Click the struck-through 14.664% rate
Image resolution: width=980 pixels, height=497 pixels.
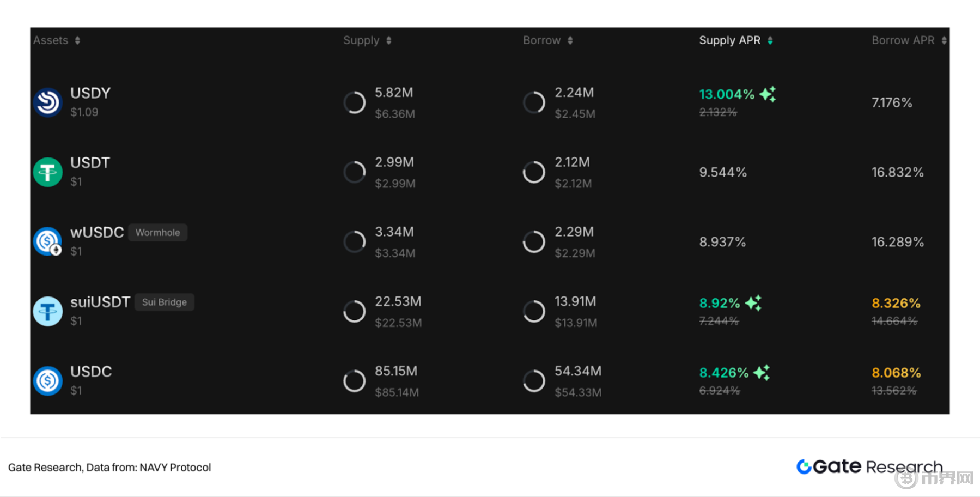[894, 321]
